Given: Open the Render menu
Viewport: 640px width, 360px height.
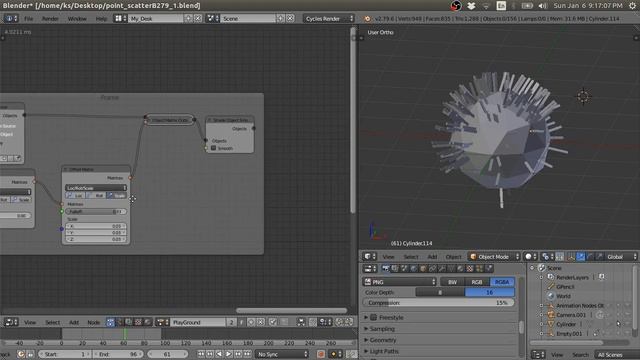Looking at the screenshot, I should [x=50, y=19].
